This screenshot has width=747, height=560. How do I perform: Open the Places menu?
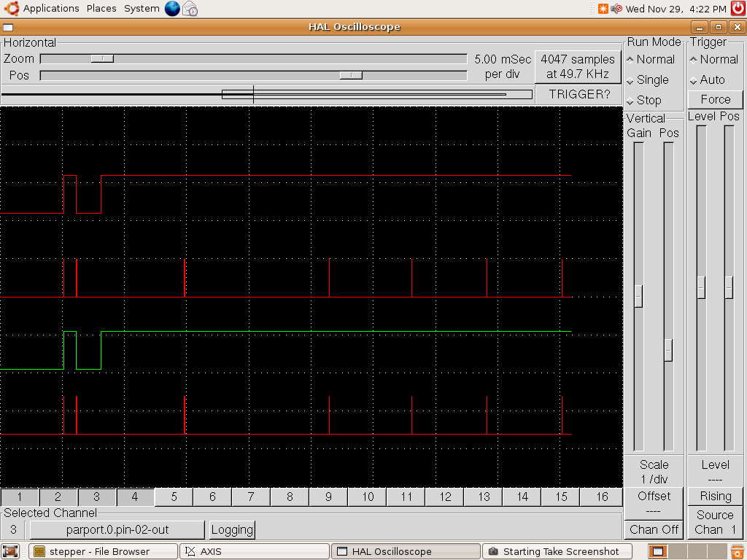(101, 8)
